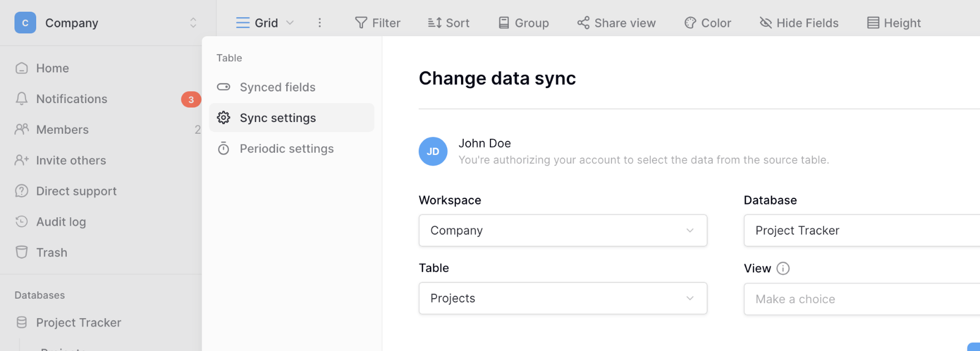The width and height of the screenshot is (980, 351).
Task: Click the Audit log history icon
Action: (x=22, y=222)
